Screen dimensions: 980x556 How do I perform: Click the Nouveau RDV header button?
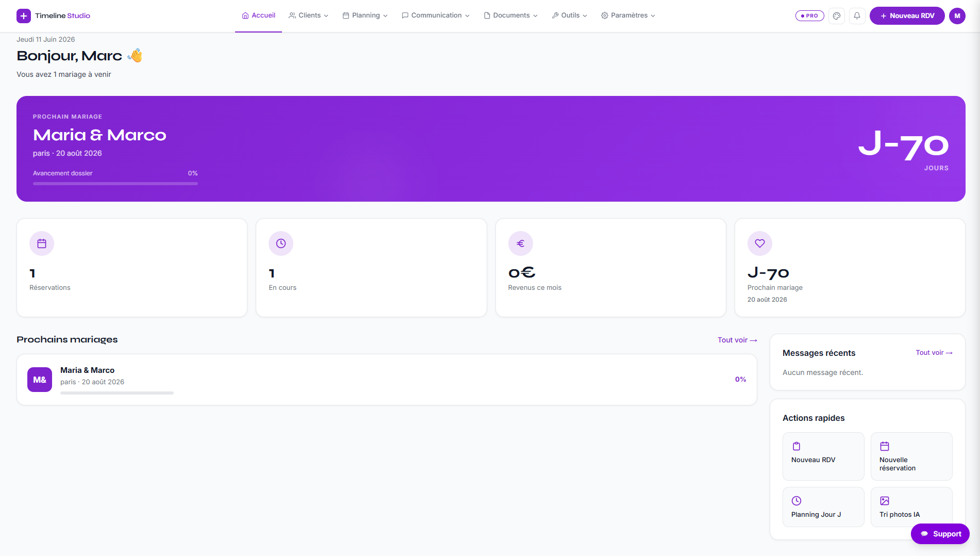point(907,16)
